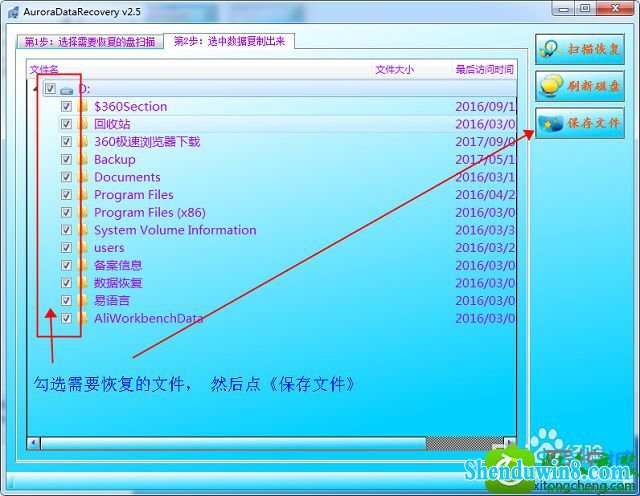Select the Documents folder name
The height and width of the screenshot is (496, 640).
click(127, 177)
